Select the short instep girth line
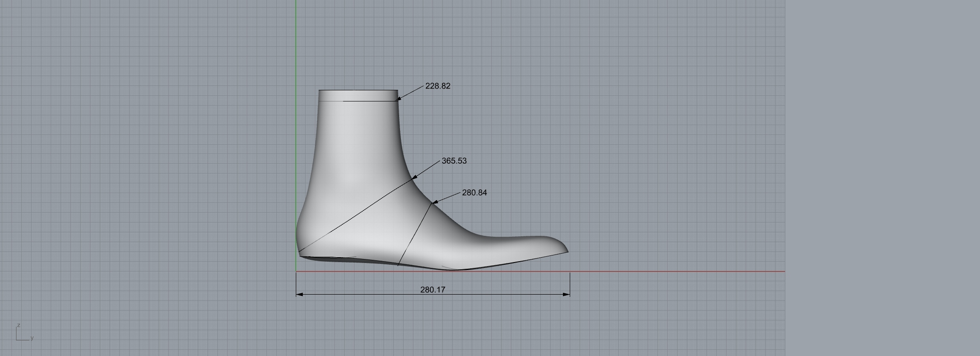The width and height of the screenshot is (980, 356). (x=414, y=235)
